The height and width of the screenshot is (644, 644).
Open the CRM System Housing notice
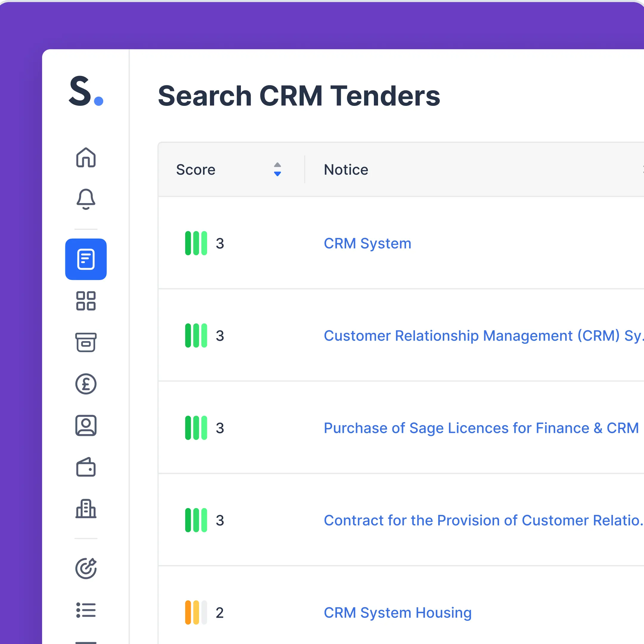point(398,613)
